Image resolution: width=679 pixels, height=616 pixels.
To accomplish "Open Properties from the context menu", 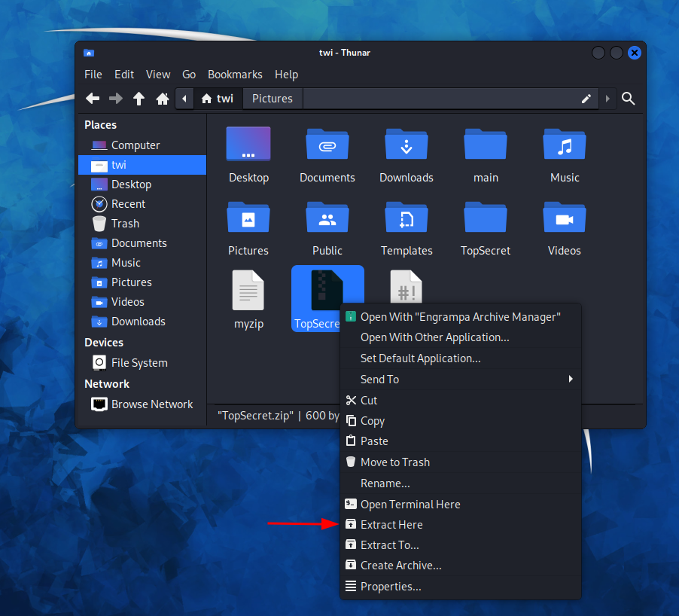I will pos(390,587).
